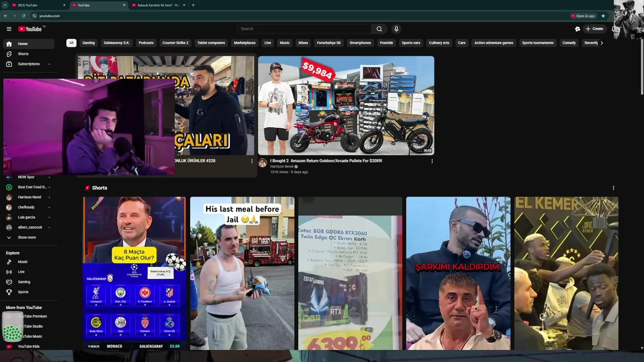
Task: Reload the page
Action: pos(23,16)
